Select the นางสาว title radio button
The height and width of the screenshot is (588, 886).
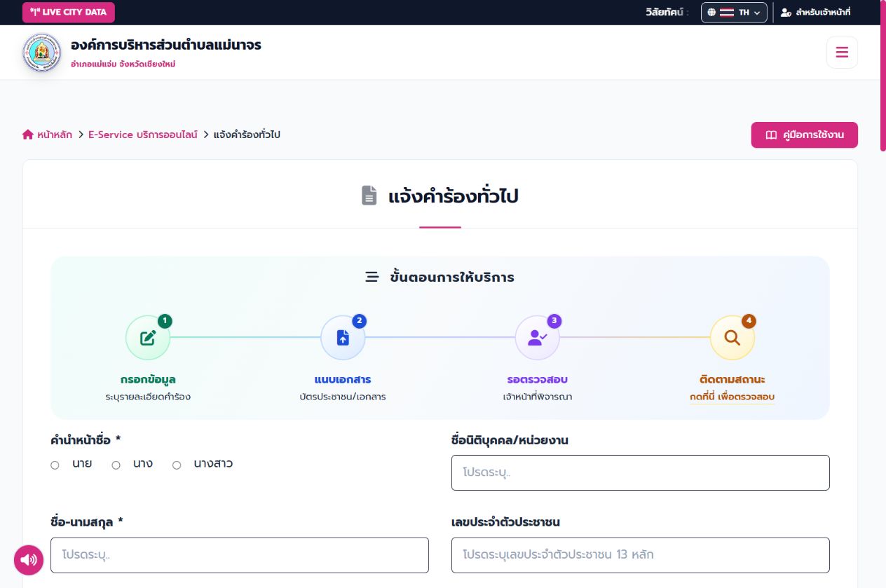pos(177,465)
